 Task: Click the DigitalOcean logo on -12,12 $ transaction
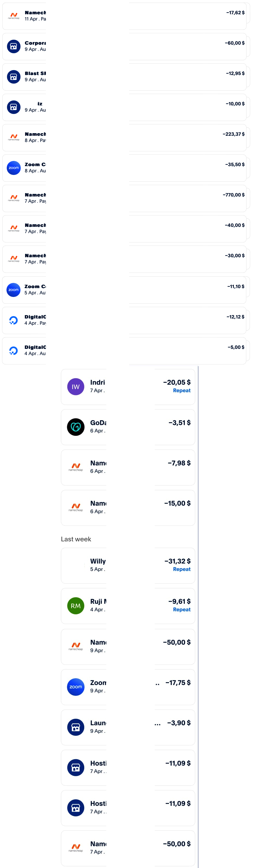[13, 320]
